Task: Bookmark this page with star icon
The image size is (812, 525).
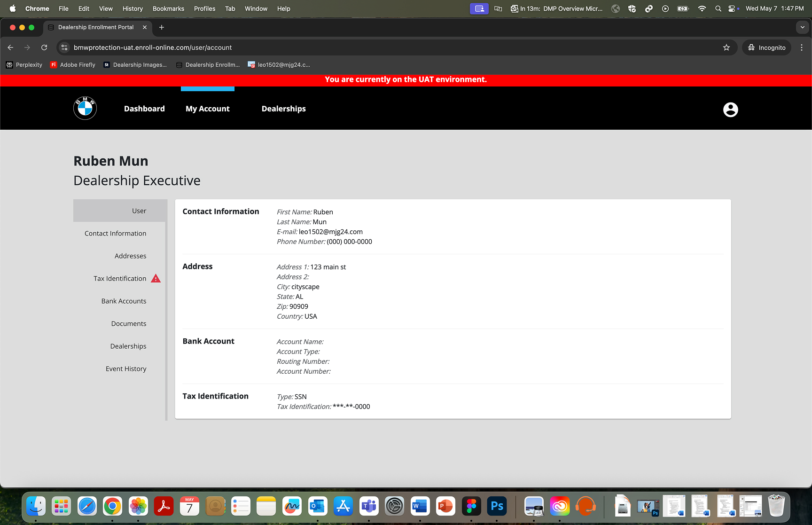Action: 726,47
